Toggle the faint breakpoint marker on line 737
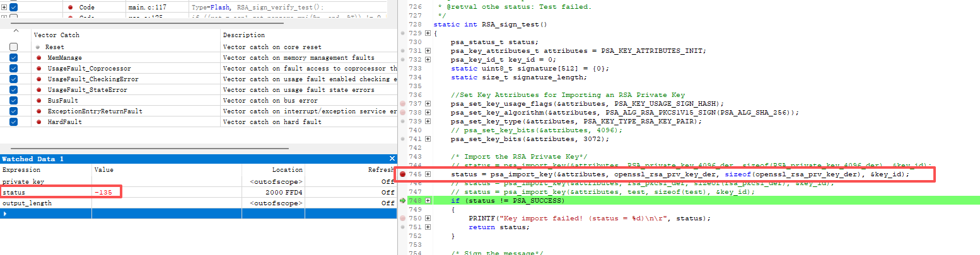 402,103
